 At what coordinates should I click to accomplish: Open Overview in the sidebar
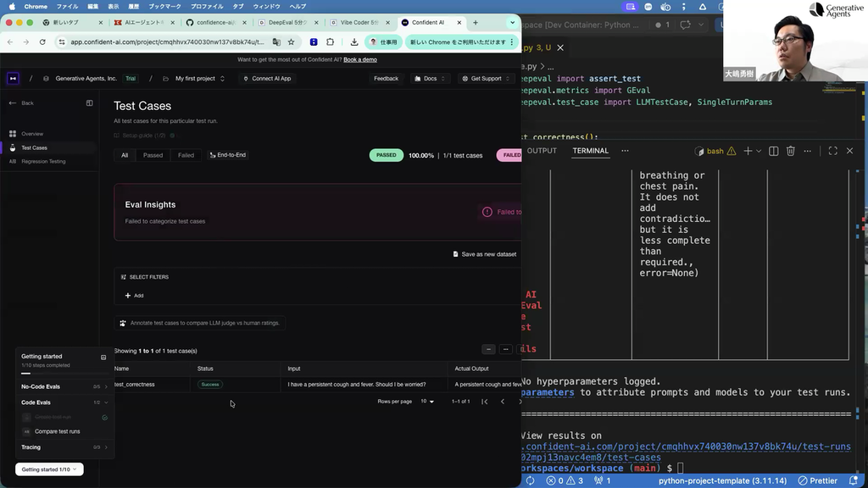point(32,134)
